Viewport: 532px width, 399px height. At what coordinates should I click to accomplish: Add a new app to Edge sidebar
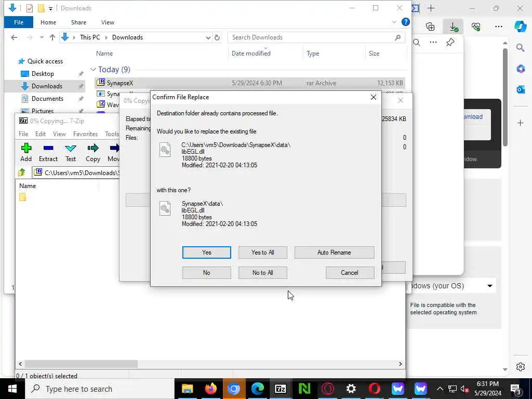521,123
